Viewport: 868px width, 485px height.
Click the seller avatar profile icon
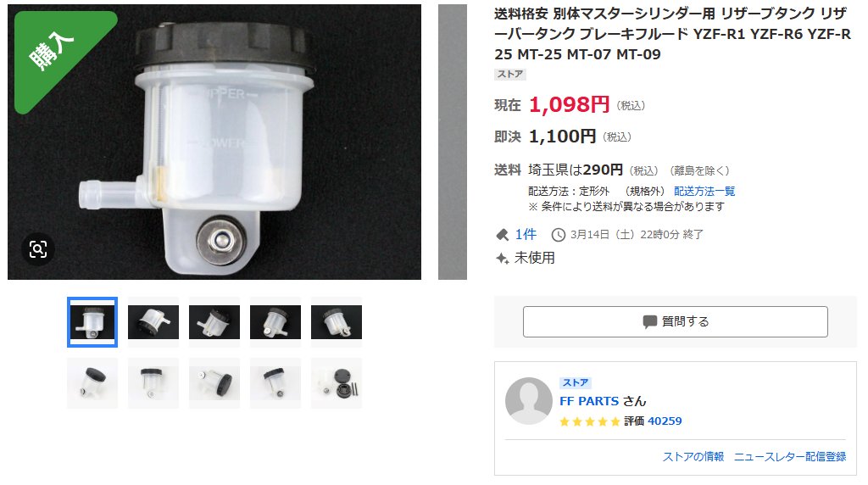[x=529, y=401]
